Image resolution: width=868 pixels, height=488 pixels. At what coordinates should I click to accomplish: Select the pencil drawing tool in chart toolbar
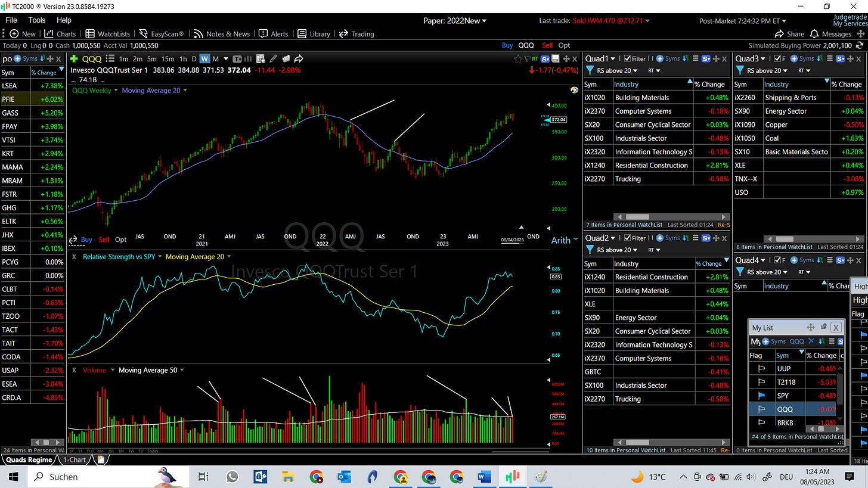click(x=274, y=58)
